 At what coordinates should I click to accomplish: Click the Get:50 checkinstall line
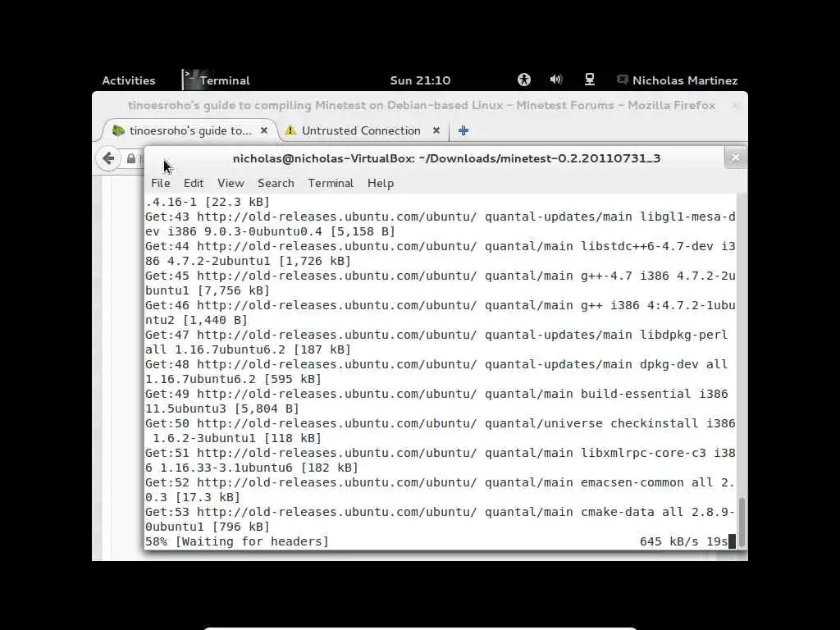440,430
